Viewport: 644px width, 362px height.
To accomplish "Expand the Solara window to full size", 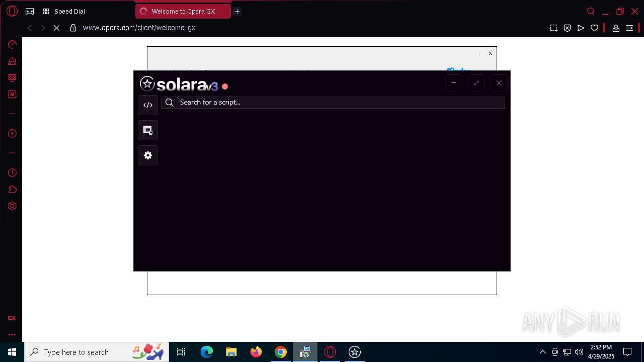I will coord(476,83).
